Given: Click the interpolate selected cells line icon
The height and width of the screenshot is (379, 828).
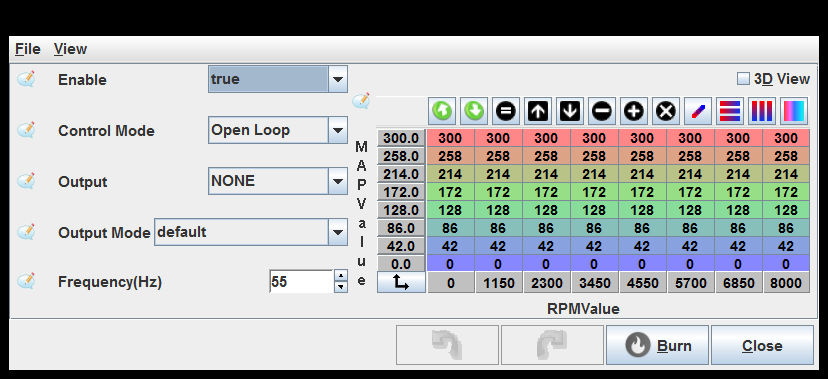Looking at the screenshot, I should pyautogui.click(x=698, y=111).
